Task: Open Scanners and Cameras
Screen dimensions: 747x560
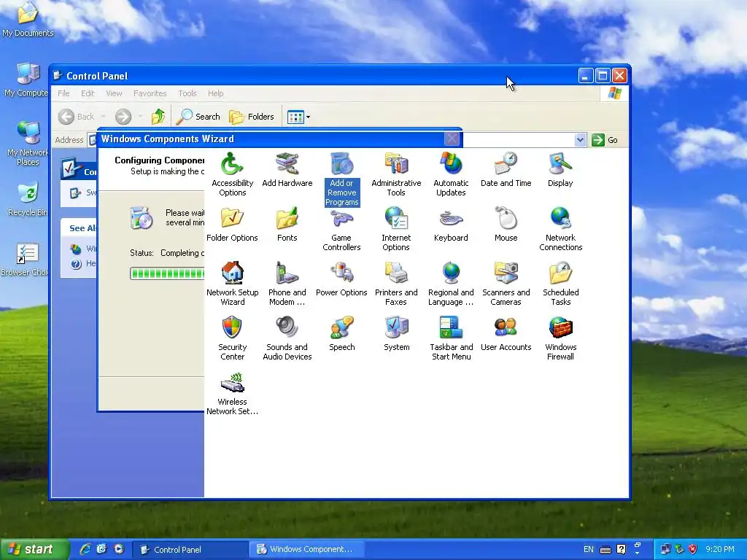Action: [506, 284]
